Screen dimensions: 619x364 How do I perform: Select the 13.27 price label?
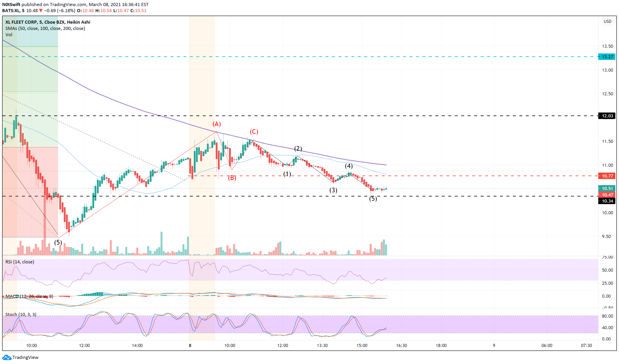pos(607,57)
